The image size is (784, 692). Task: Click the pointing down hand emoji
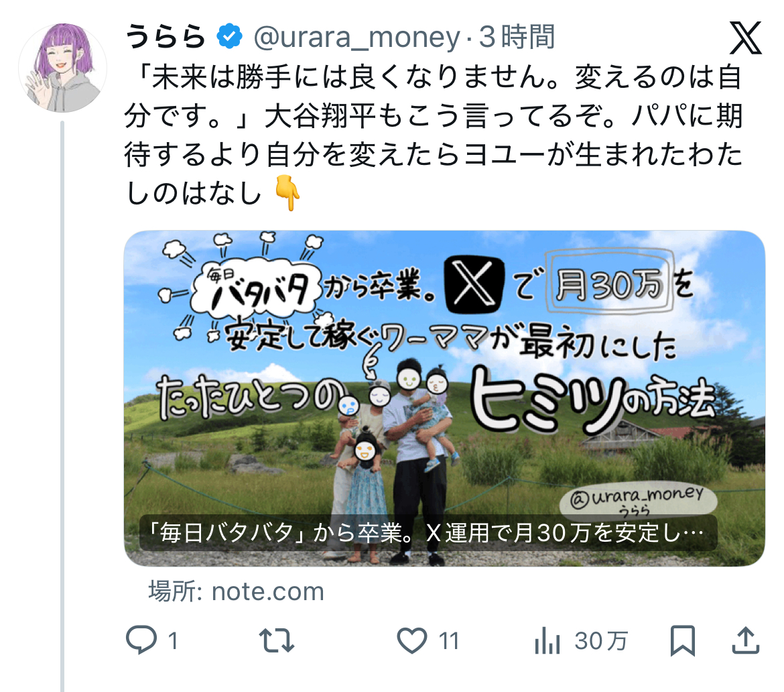pos(287,193)
